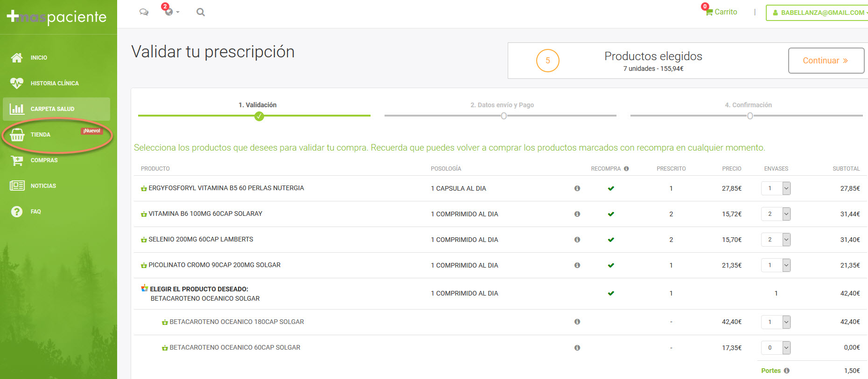Click basket icon beside Ergyfosforyl Vitamina B5
The width and height of the screenshot is (868, 379).
click(x=144, y=188)
